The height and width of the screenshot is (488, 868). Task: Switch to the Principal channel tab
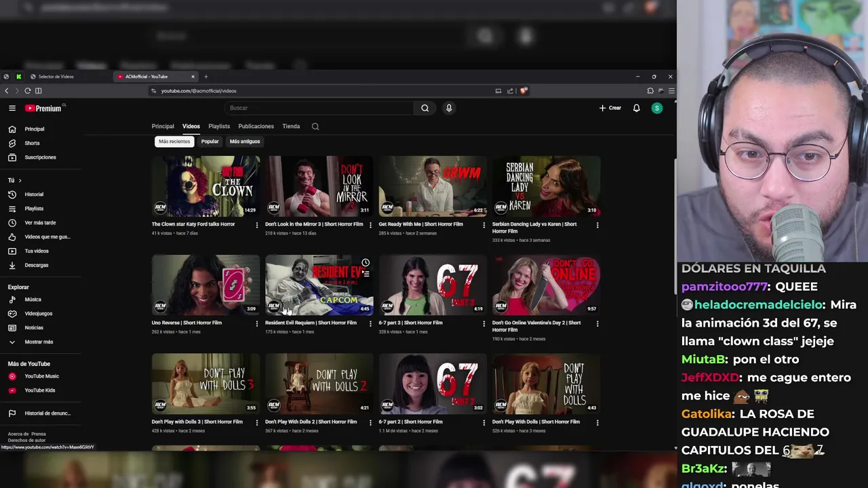pyautogui.click(x=163, y=126)
